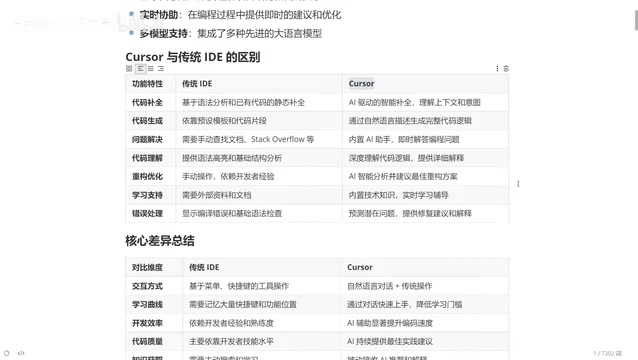Click the '开发效率' row label
This screenshot has height=360, width=638.
click(147, 323)
